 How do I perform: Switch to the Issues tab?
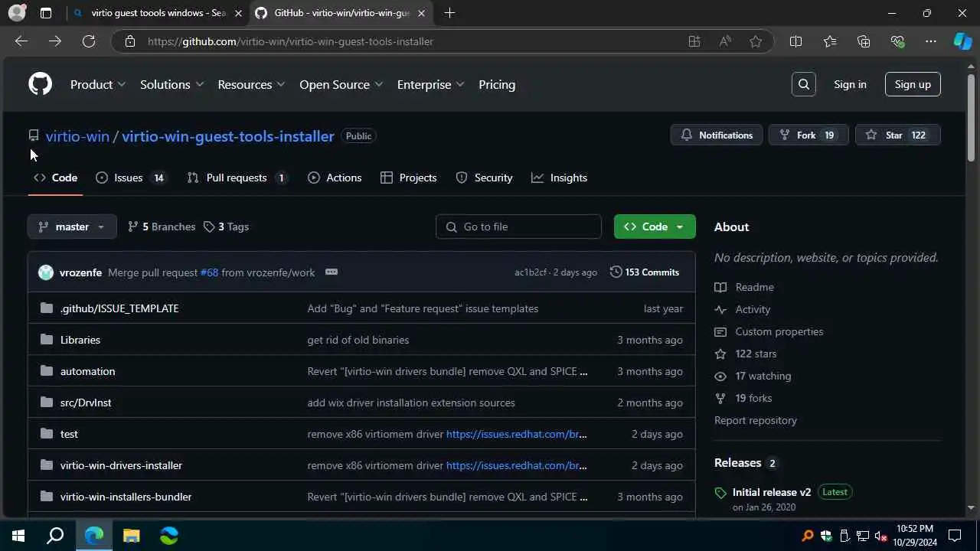coord(130,178)
